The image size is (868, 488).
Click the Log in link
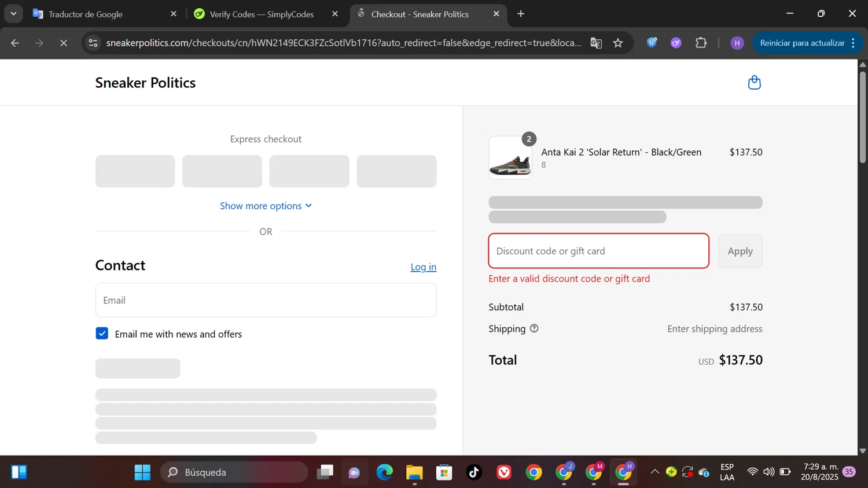click(424, 267)
